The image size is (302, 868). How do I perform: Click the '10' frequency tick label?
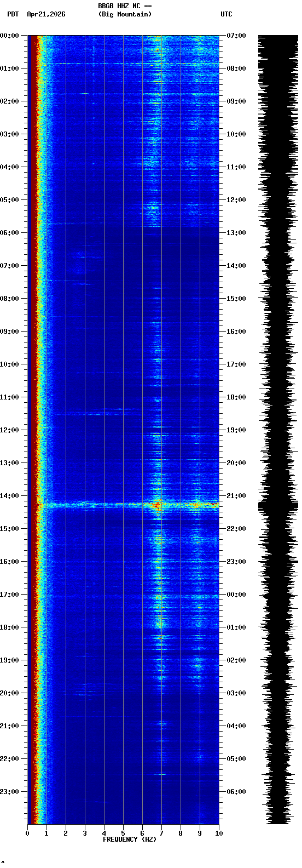coord(219,833)
